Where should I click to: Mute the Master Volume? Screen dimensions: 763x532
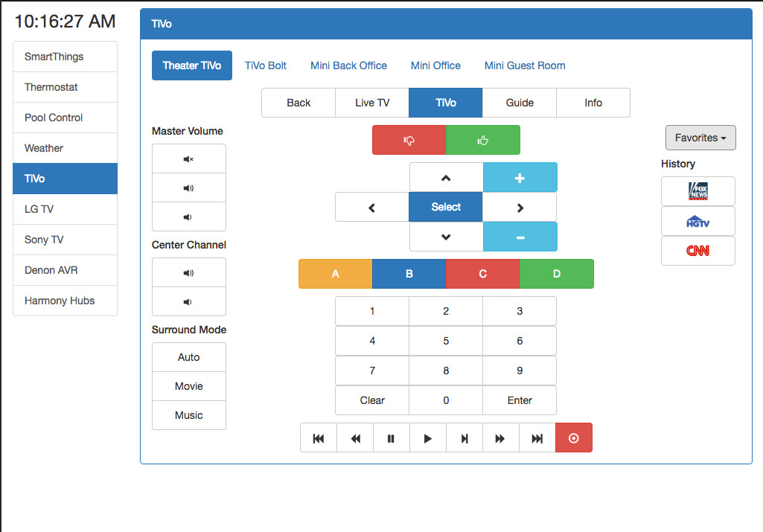click(189, 158)
